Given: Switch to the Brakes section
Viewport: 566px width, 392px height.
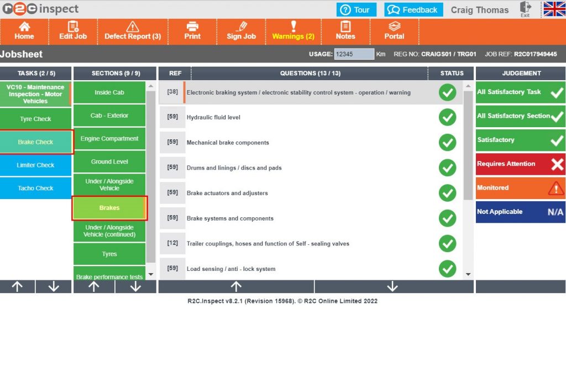Looking at the screenshot, I should pos(109,208).
